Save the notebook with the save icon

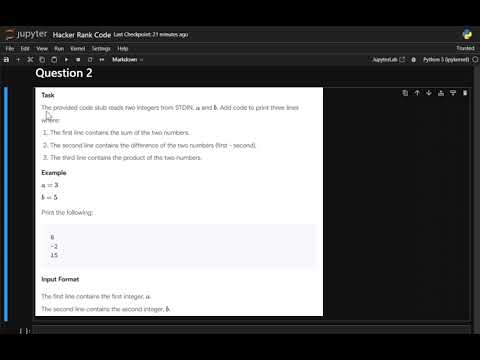click(6, 60)
